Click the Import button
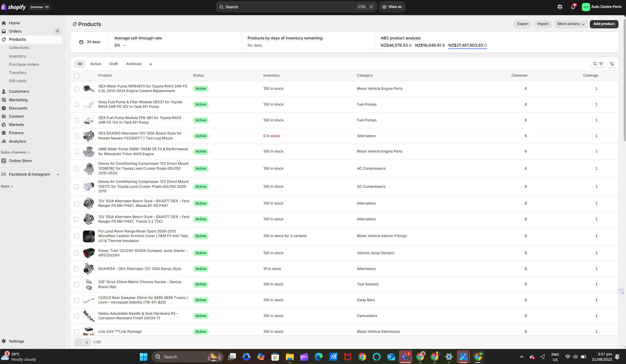The width and height of the screenshot is (626, 364). pyautogui.click(x=543, y=24)
